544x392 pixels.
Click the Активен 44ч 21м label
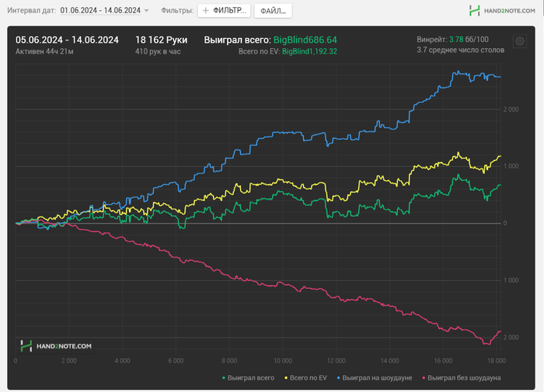click(x=44, y=52)
